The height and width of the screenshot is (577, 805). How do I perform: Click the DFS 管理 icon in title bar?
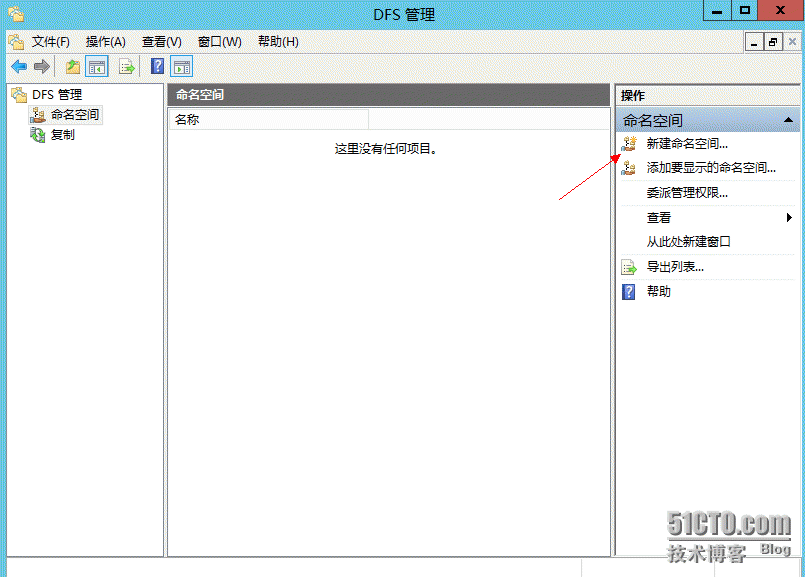click(16, 14)
